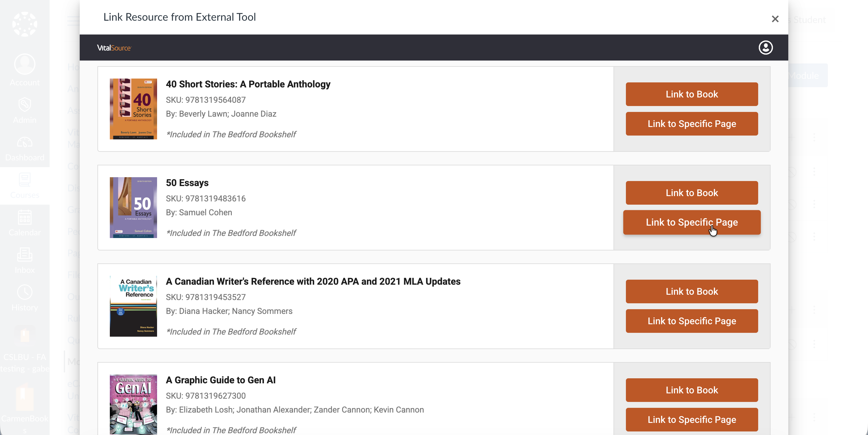
Task: Click the text 'SKU: 9781319564087'
Action: [x=205, y=100]
